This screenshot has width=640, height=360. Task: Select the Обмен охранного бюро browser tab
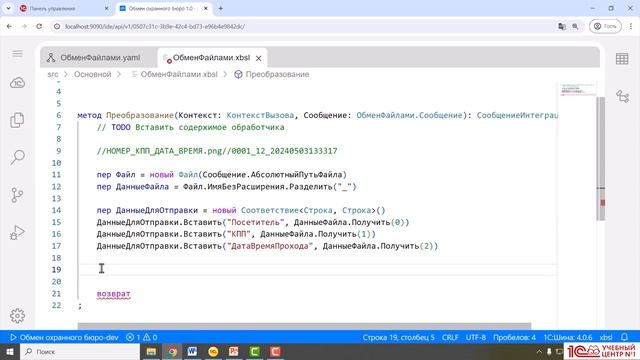[x=163, y=8]
